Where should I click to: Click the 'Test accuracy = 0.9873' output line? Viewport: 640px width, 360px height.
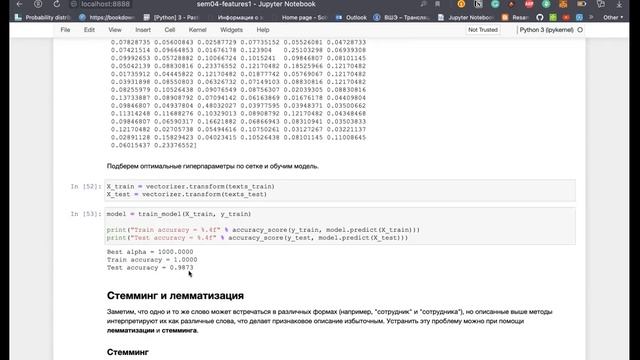(x=150, y=268)
